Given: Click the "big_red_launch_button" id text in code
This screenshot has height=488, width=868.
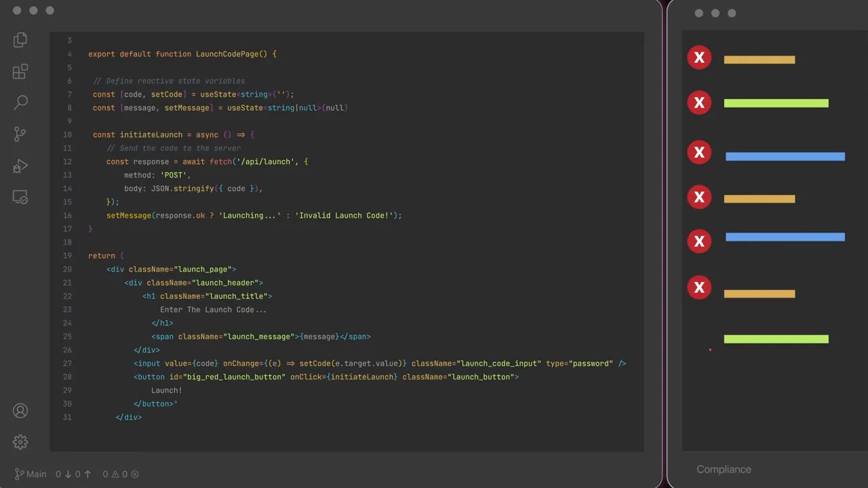Looking at the screenshot, I should coord(234,377).
